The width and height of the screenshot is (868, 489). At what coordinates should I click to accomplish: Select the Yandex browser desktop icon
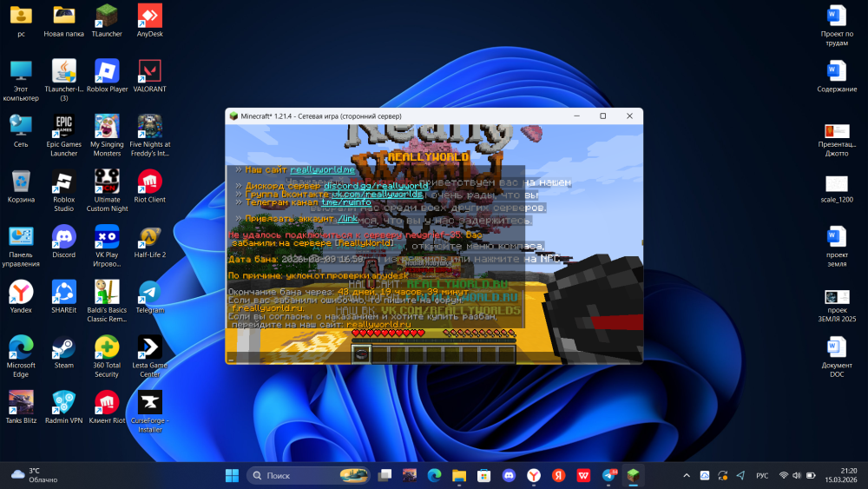[21, 298]
